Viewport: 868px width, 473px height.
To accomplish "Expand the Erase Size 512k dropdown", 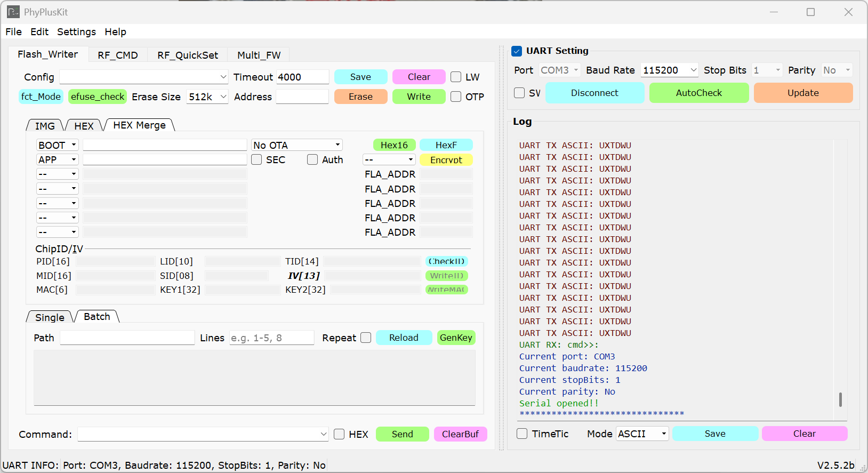I will coord(207,97).
